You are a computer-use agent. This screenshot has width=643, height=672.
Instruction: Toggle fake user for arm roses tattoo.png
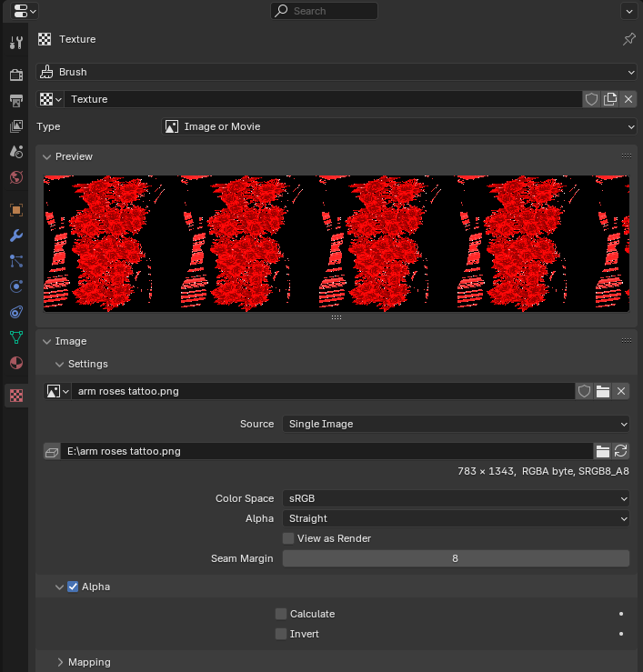click(584, 391)
